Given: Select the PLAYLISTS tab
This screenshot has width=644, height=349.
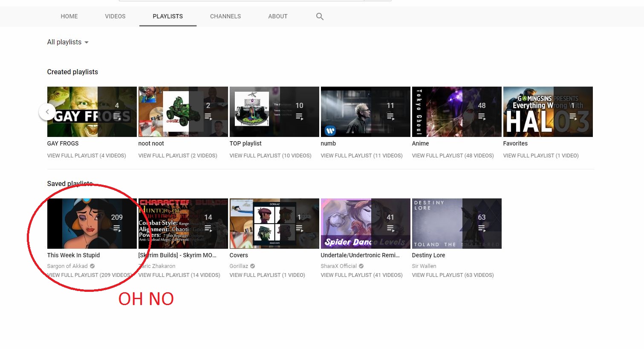Looking at the screenshot, I should click(168, 16).
